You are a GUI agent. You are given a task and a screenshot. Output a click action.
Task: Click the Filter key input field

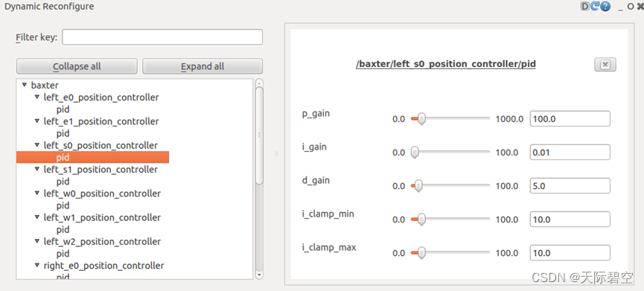coord(162,37)
